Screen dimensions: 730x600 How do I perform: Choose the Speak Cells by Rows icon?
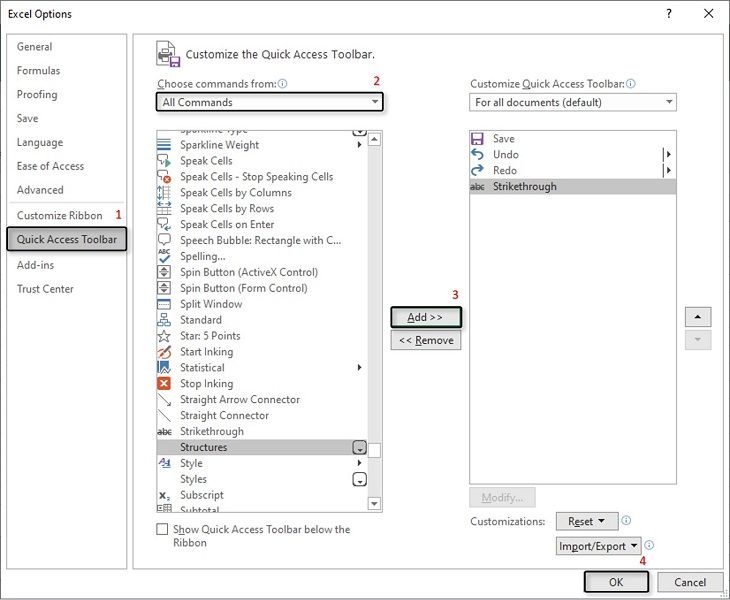click(x=164, y=209)
